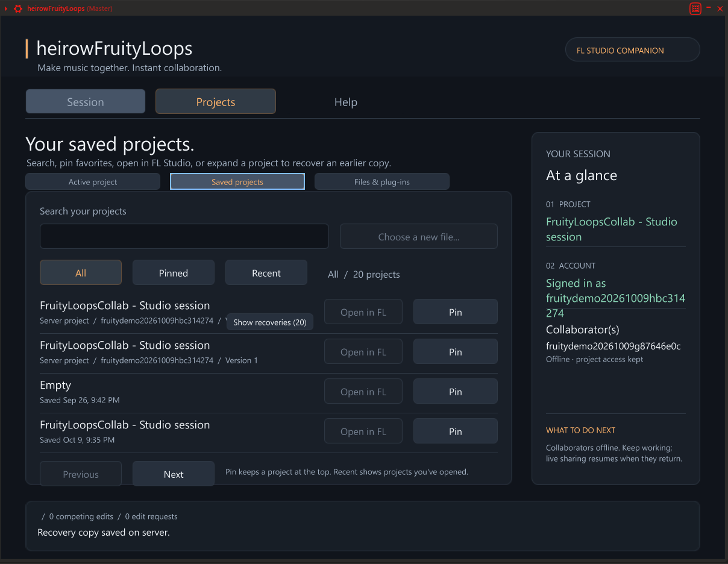Click the Show recoveries (20) tooltip
728x564 pixels.
click(270, 322)
